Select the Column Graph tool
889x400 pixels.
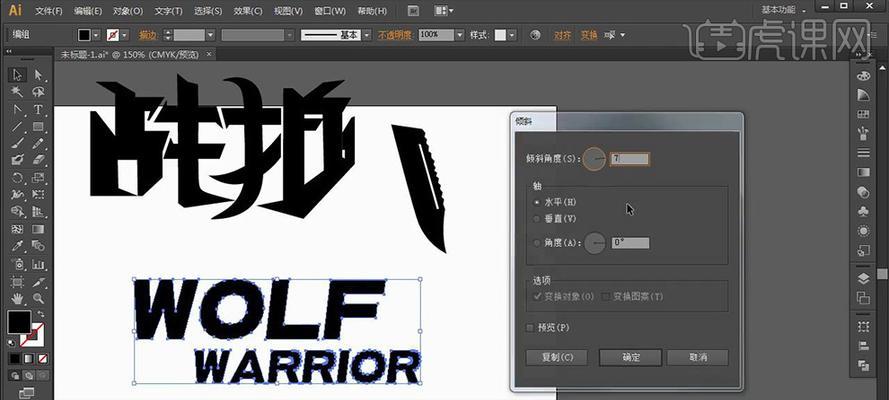38,263
